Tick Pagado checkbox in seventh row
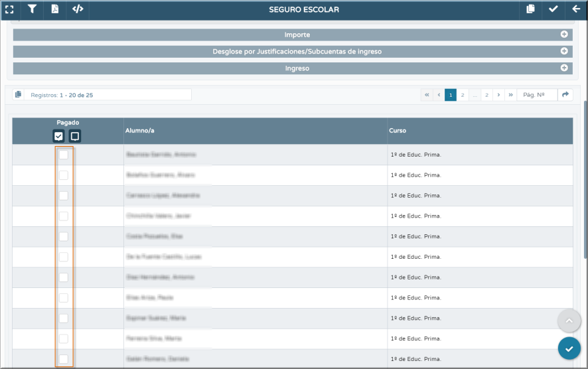Screen dimensions: 588x369 (64, 277)
